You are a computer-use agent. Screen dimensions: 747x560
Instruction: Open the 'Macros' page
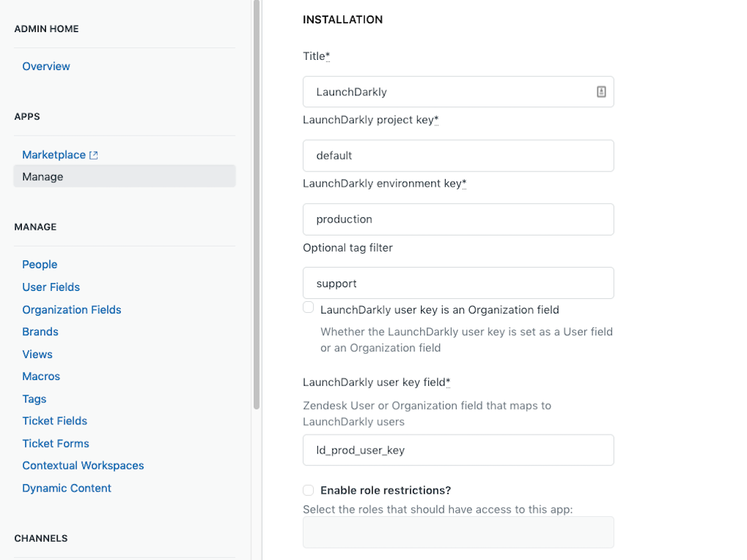point(41,376)
